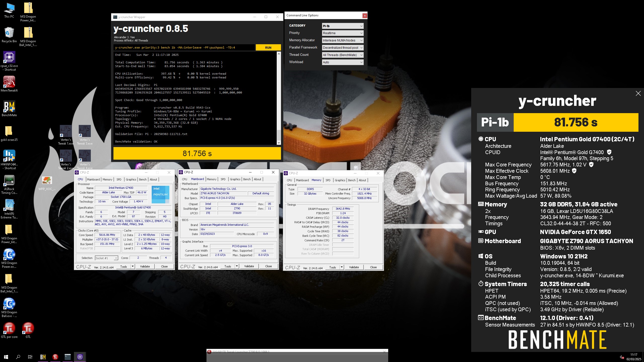
Task: Click the yellow RUN button
Action: pyautogui.click(x=268, y=48)
